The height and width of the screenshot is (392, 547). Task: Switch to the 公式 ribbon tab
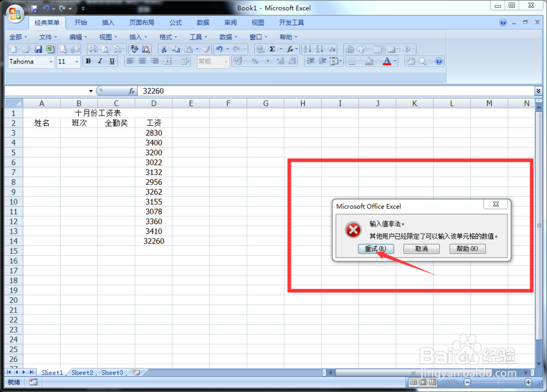pyautogui.click(x=176, y=22)
